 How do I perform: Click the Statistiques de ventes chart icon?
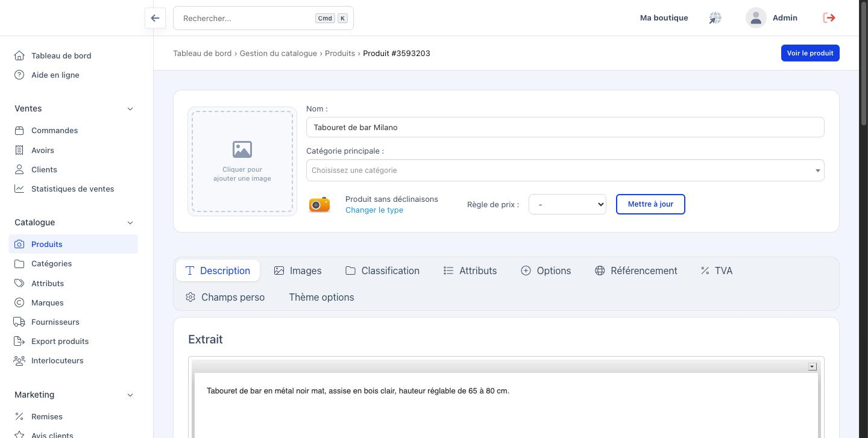pyautogui.click(x=19, y=189)
